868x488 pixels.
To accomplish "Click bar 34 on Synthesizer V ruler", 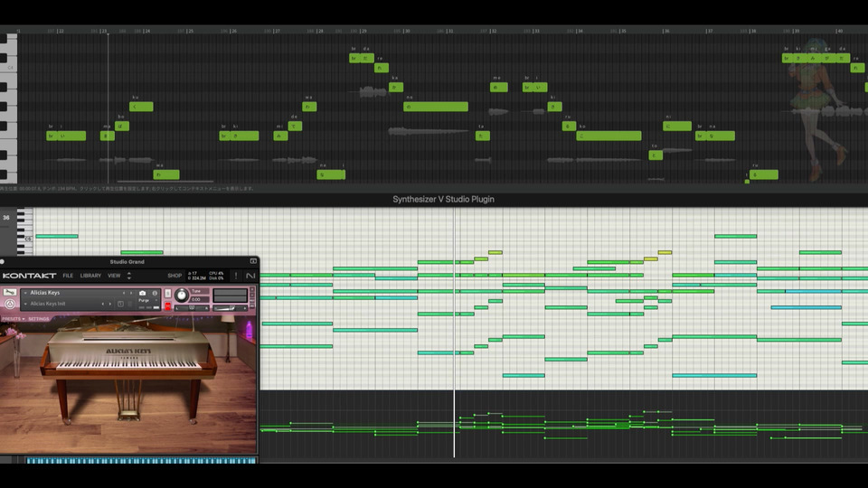I will 580,31.
